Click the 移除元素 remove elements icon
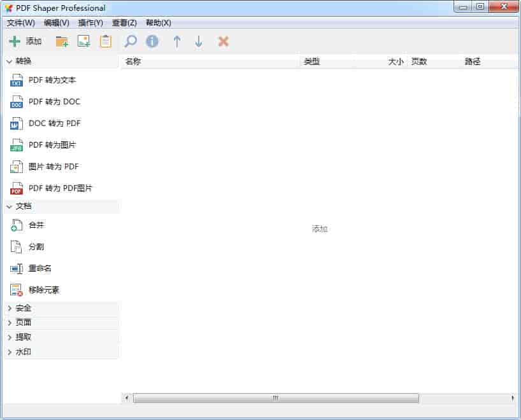The image size is (521, 420). click(17, 290)
